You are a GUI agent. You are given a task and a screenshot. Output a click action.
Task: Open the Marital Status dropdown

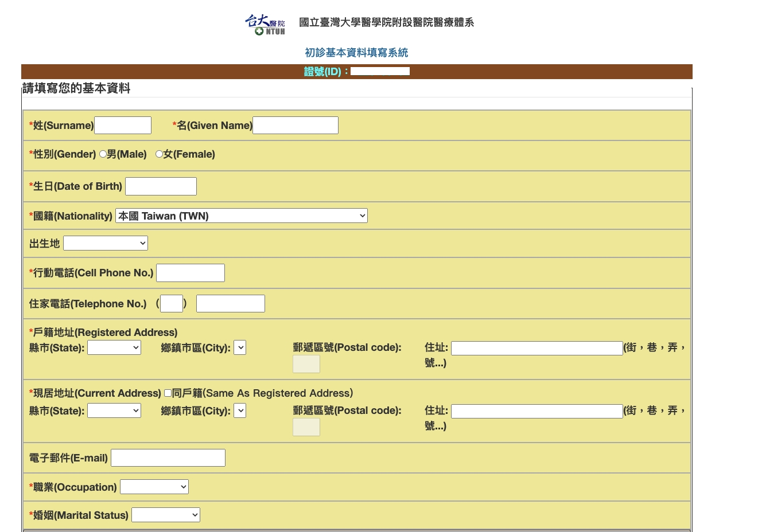coord(166,515)
